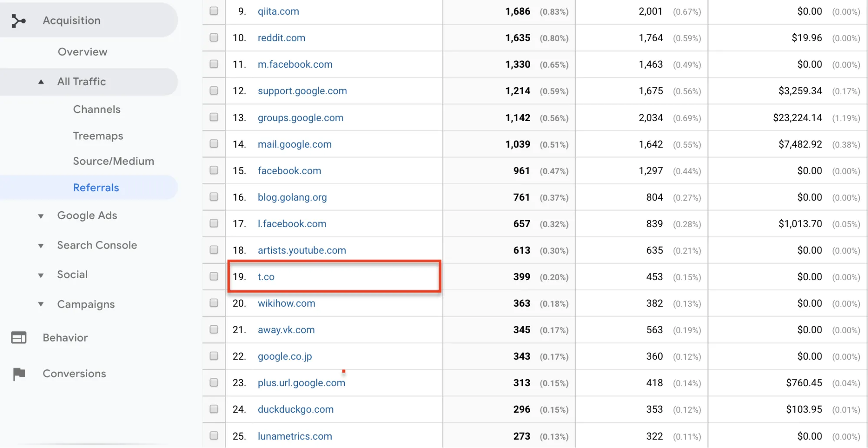This screenshot has height=448, width=868.
Task: Select the lunametrics.com row checkbox
Action: click(x=214, y=435)
